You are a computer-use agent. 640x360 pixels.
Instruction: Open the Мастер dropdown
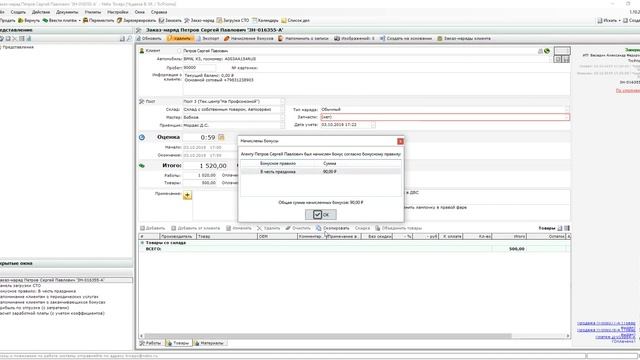282,117
